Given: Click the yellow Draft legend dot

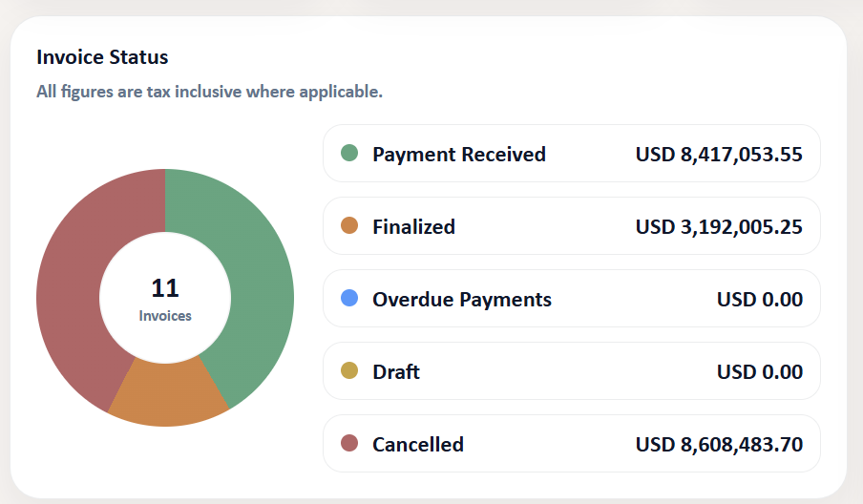Looking at the screenshot, I should [349, 371].
